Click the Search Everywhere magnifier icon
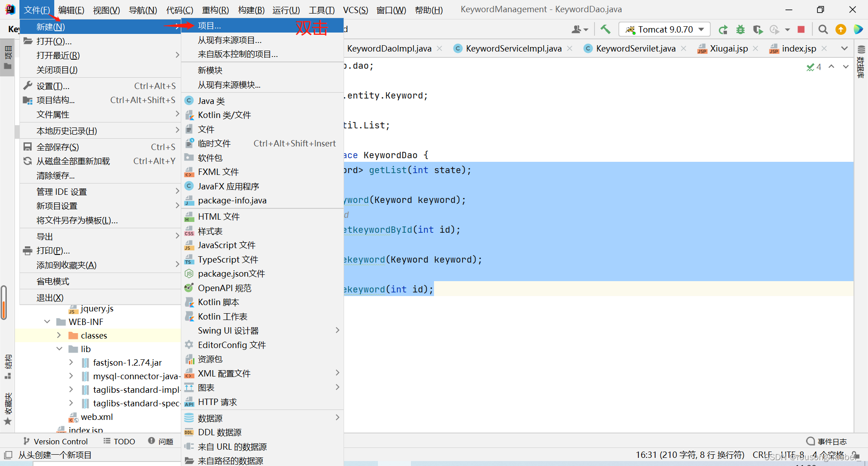Screen dimensions: 868x466 (x=823, y=29)
